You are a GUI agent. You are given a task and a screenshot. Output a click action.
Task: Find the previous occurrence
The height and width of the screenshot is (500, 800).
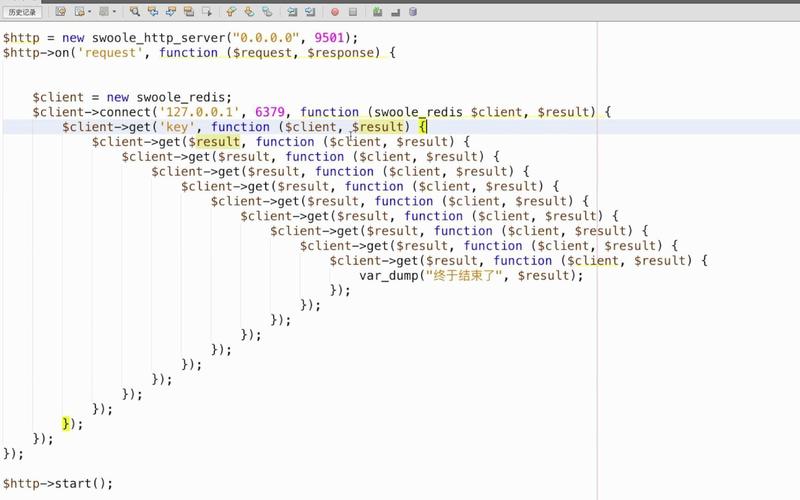pyautogui.click(x=152, y=12)
